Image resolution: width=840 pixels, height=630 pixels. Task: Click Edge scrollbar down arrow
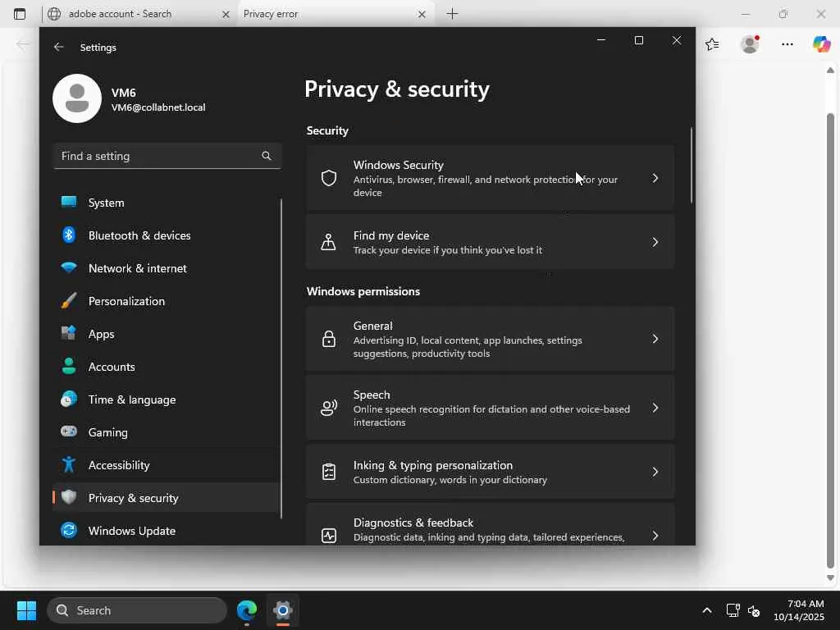[830, 578]
